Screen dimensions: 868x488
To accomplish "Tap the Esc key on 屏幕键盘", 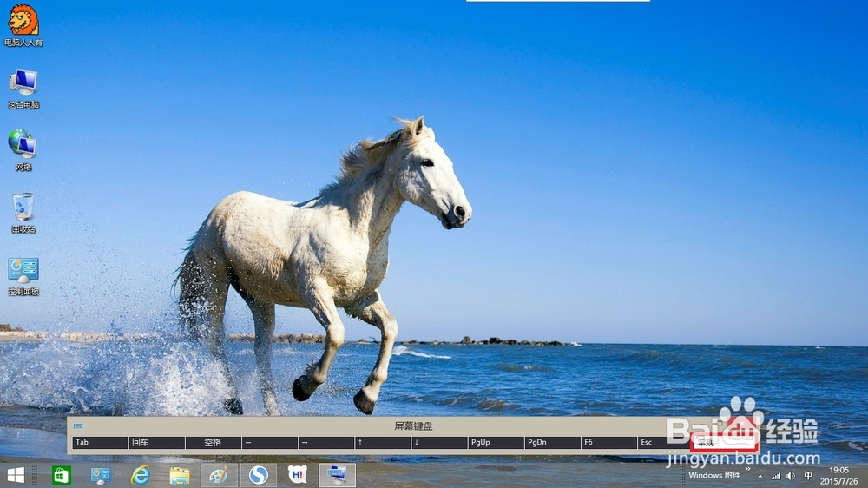I will coord(666,443).
